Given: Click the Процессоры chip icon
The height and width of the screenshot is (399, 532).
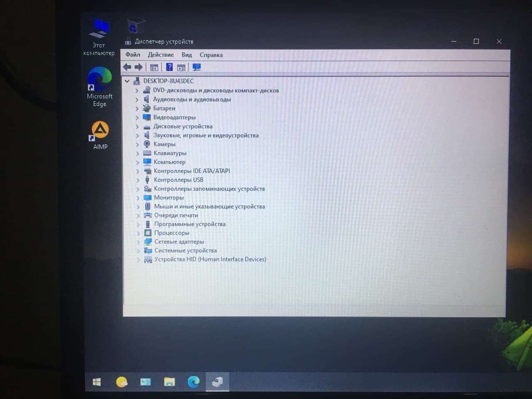Looking at the screenshot, I should point(148,233).
